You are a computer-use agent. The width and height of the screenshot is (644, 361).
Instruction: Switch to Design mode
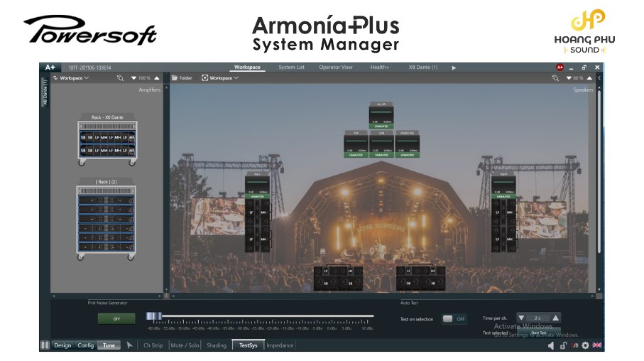62,345
